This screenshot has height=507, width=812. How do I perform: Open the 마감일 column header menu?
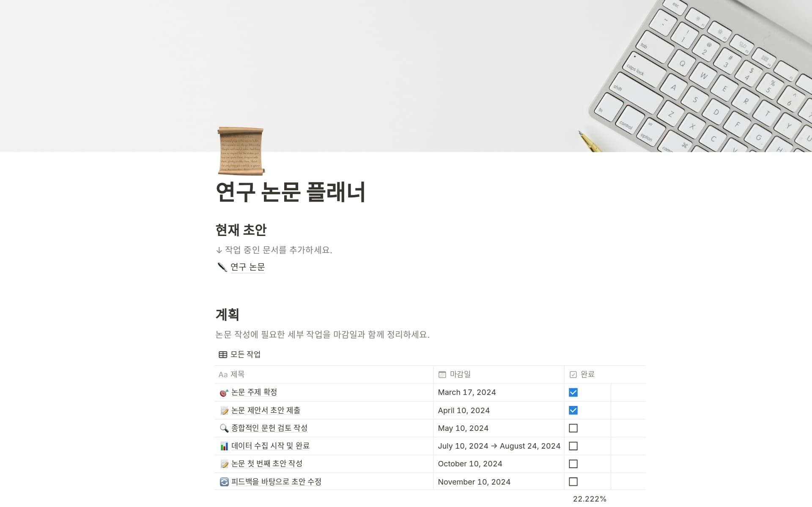[460, 374]
